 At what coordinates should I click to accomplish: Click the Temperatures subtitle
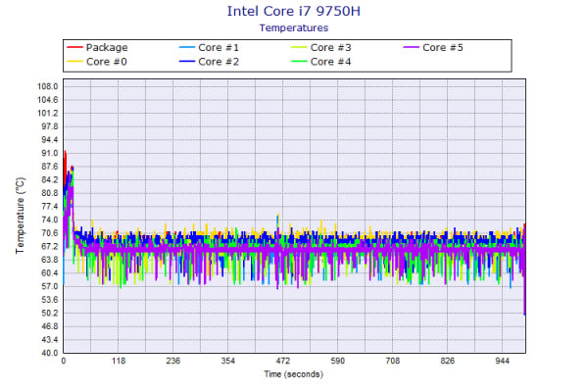pos(294,27)
